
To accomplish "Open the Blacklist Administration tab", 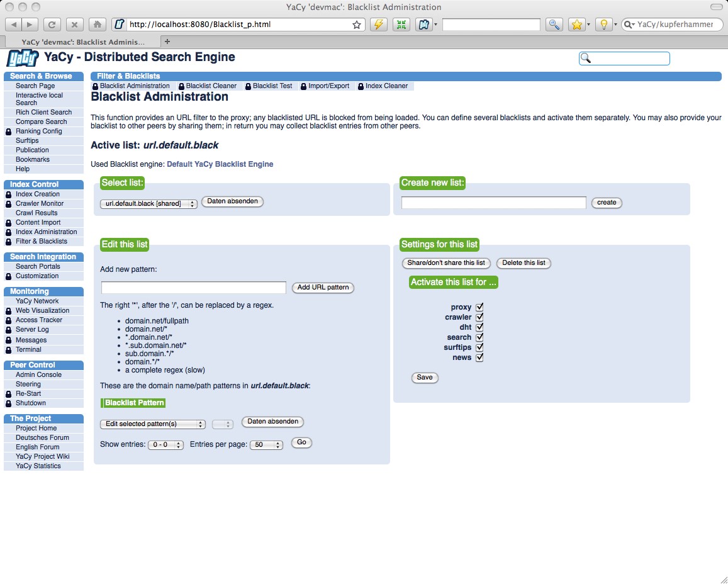I will click(135, 86).
